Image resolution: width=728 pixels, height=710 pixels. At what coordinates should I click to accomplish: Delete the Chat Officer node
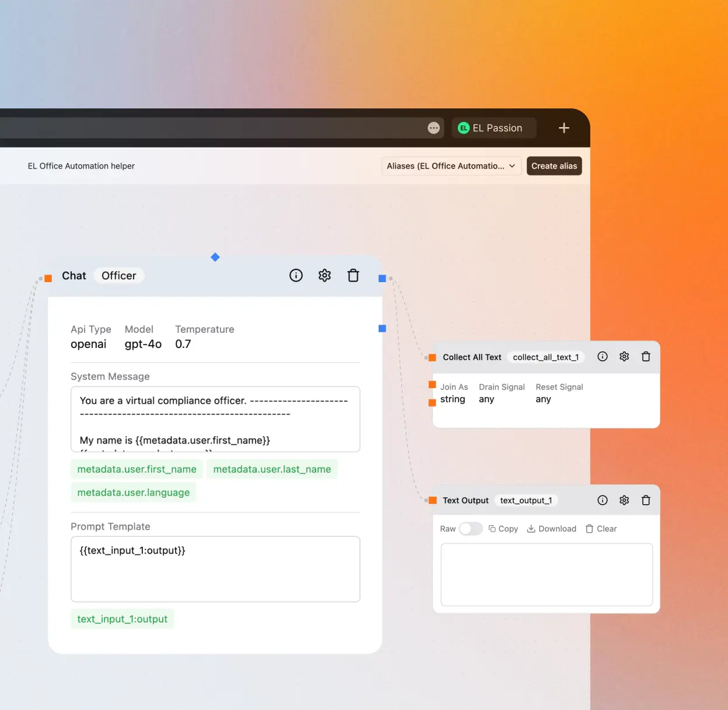[x=353, y=275]
